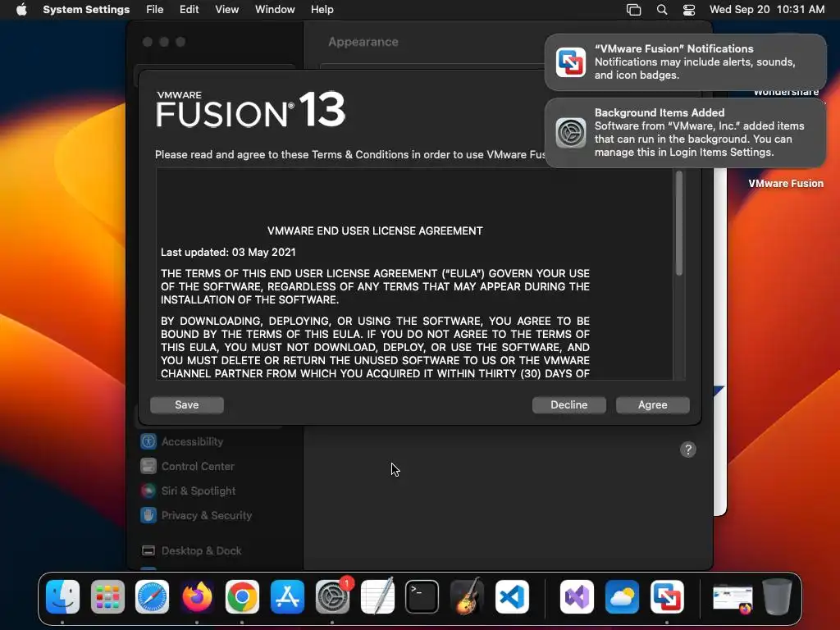Open the App Store Dock icon
This screenshot has width=840, height=630.
287,597
